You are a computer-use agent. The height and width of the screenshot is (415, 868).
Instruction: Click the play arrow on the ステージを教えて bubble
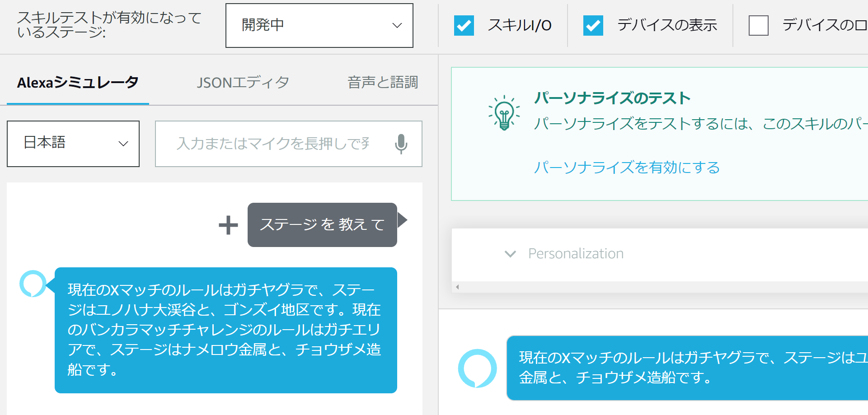tap(402, 220)
